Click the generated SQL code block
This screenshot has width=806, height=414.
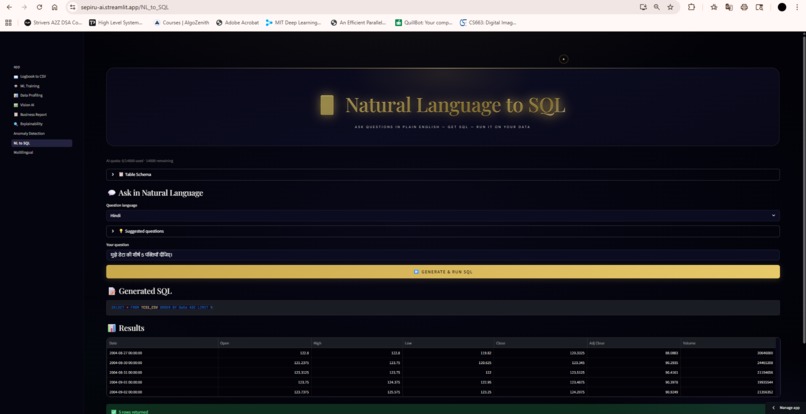click(443, 308)
